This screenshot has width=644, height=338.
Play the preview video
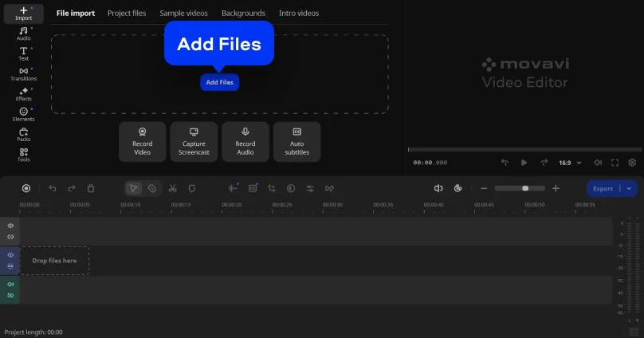pos(524,163)
